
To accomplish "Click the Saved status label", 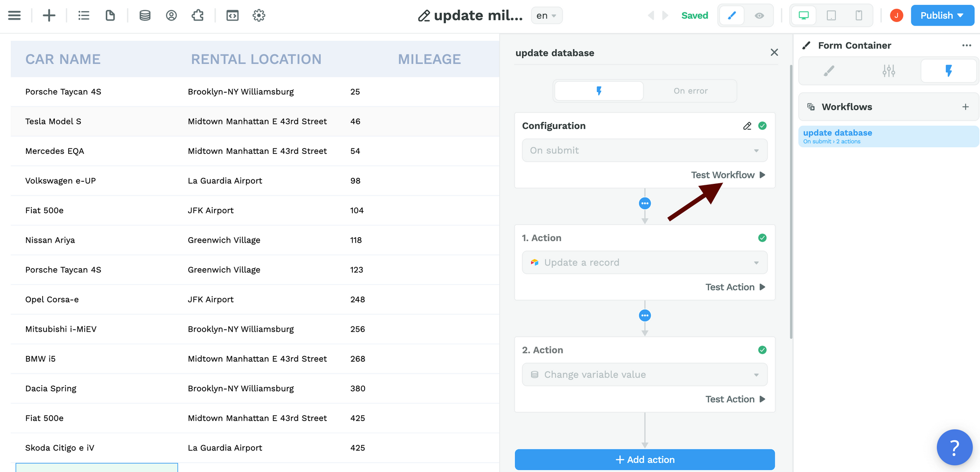I will pyautogui.click(x=694, y=16).
